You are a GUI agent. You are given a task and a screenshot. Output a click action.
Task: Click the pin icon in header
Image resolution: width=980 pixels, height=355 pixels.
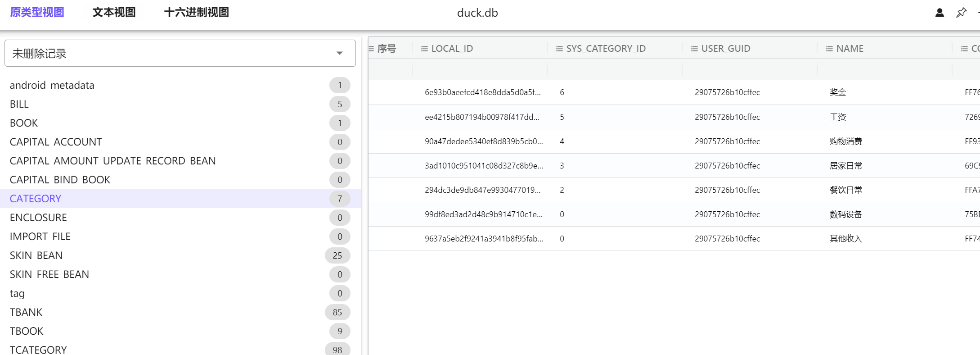pyautogui.click(x=961, y=13)
